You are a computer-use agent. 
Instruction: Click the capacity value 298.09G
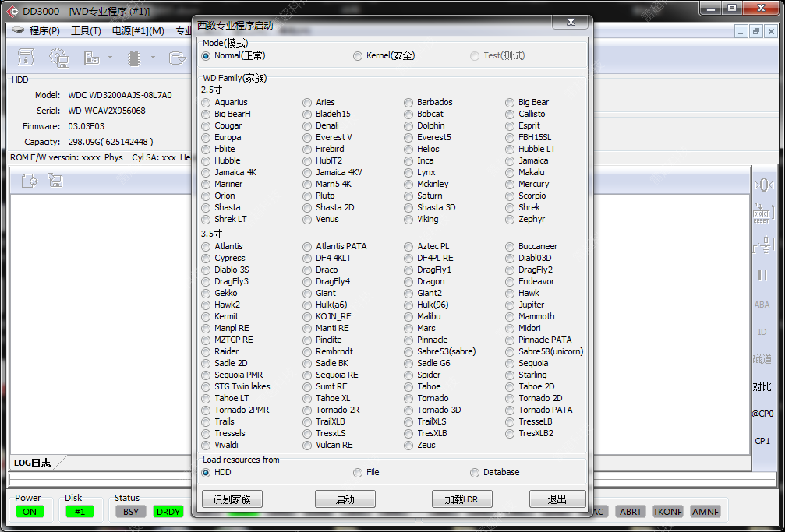tap(111, 142)
